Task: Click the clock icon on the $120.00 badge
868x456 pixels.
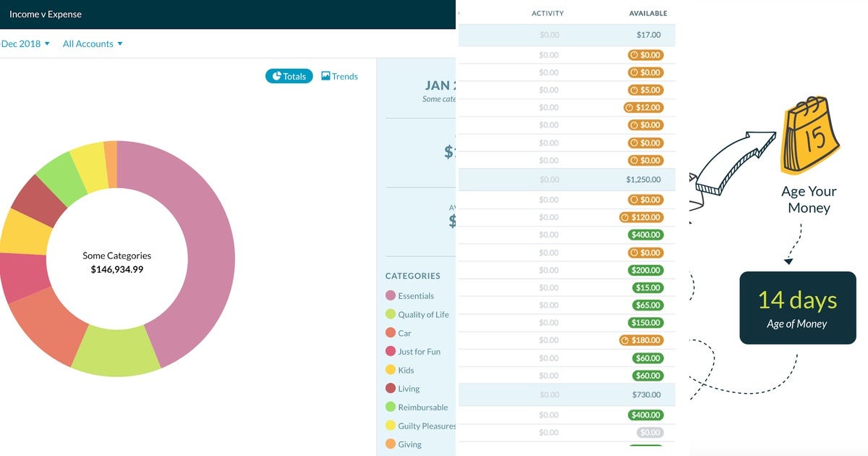Action: (x=625, y=216)
